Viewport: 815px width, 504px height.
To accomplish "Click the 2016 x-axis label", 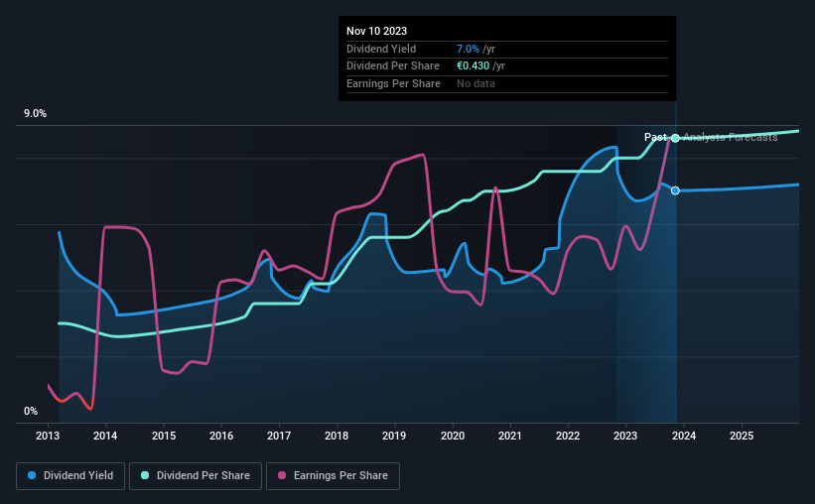I will click(221, 436).
